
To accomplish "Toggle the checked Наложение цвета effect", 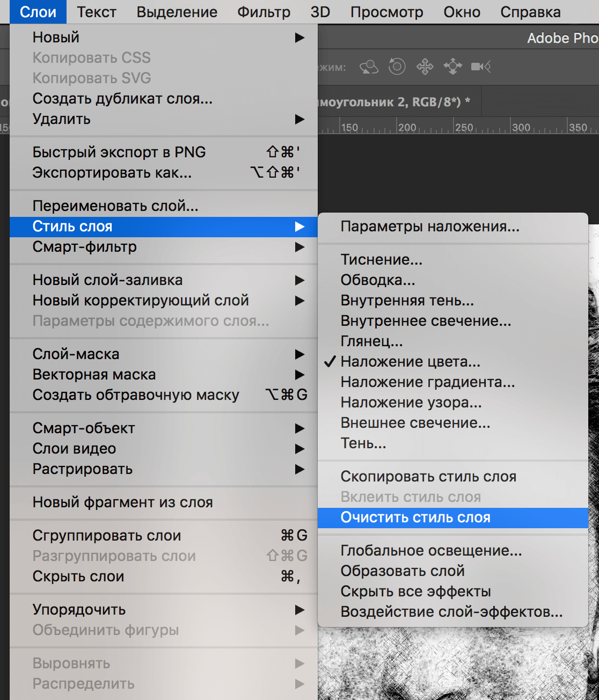I will pyautogui.click(x=410, y=362).
